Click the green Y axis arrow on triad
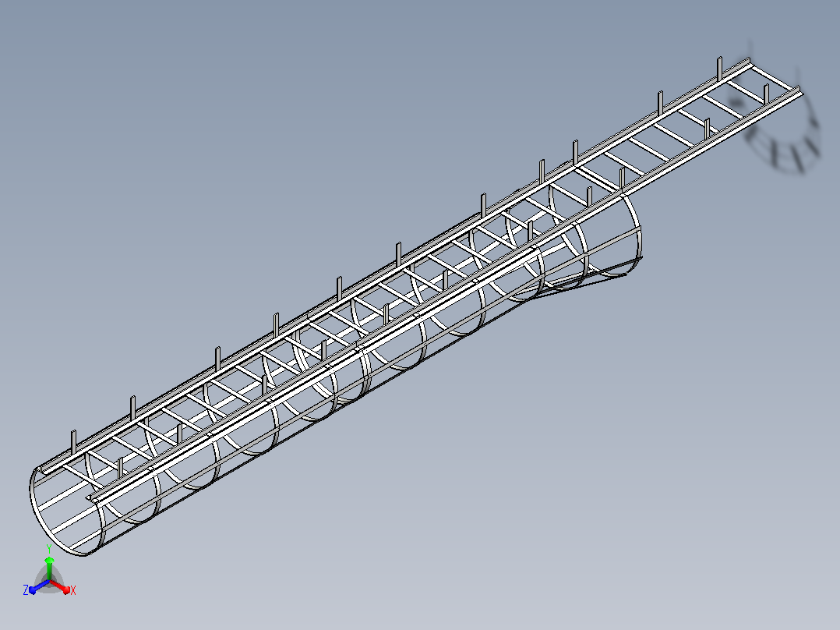This screenshot has width=840, height=630. point(49,566)
